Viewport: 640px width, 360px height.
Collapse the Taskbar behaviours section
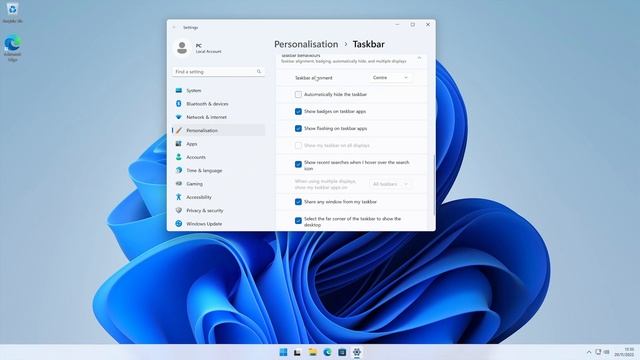[419, 58]
